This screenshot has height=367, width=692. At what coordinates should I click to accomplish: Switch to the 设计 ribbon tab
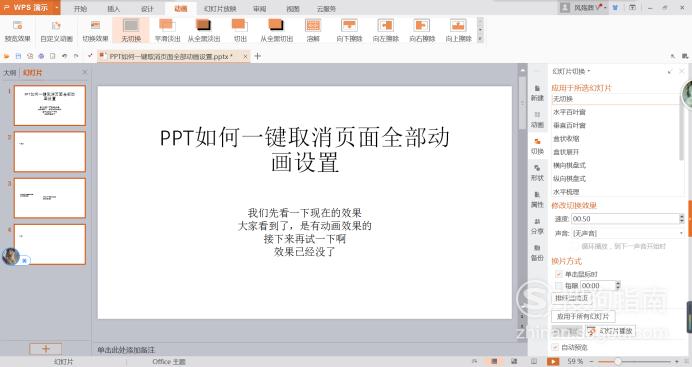coord(147,8)
